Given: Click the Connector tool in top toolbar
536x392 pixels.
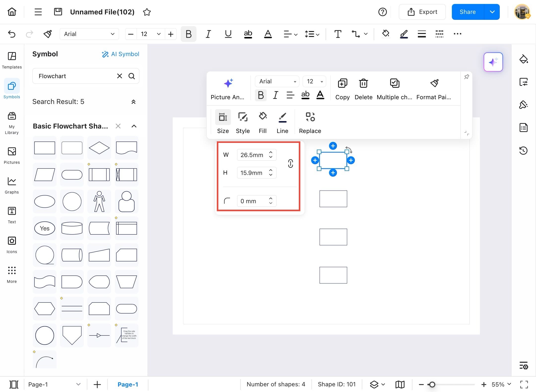Looking at the screenshot, I should coord(356,34).
